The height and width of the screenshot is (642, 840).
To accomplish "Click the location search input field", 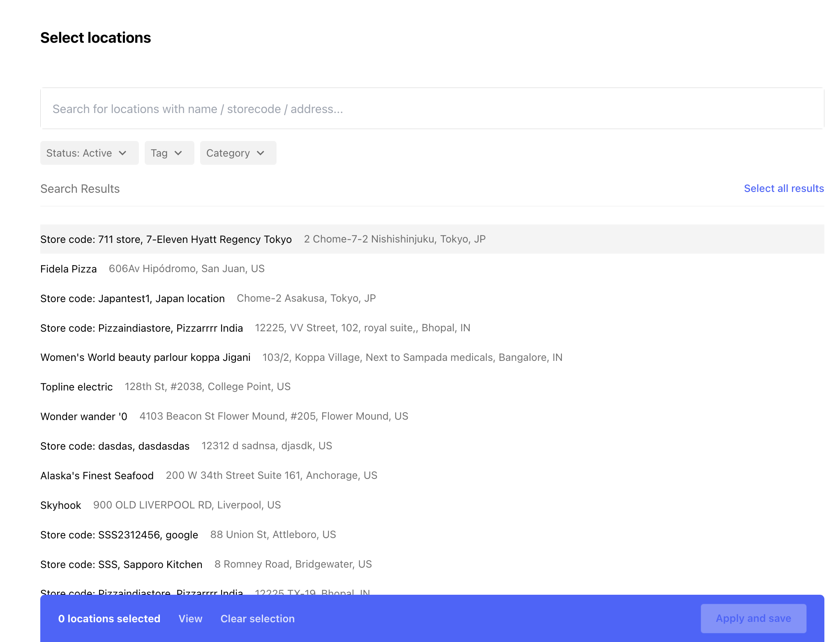I will pyautogui.click(x=432, y=109).
